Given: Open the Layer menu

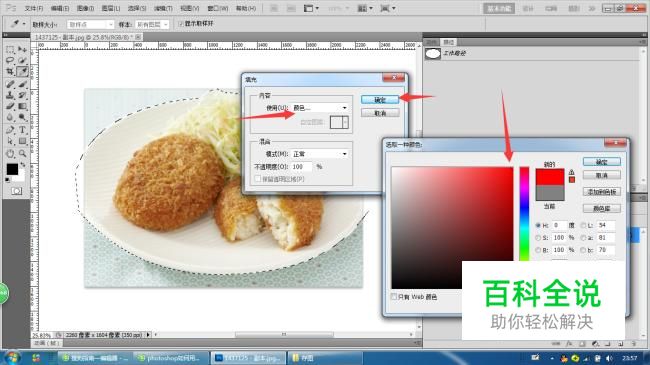Looking at the screenshot, I should pyautogui.click(x=111, y=8).
